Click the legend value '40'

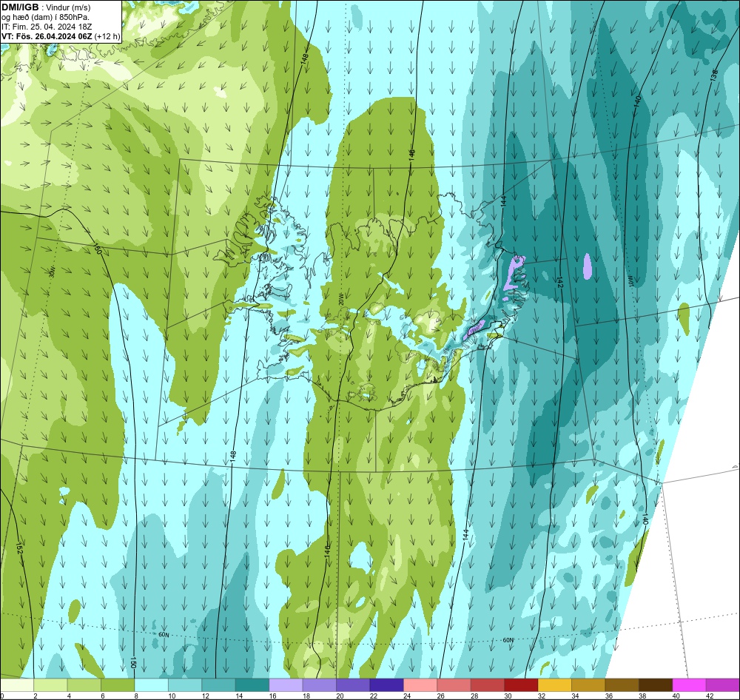(676, 696)
